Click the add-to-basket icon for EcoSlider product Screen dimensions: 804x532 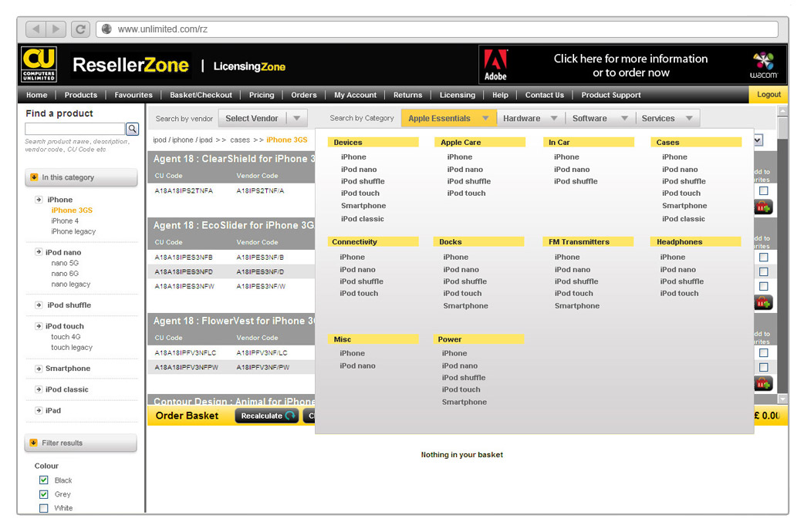pos(763,303)
